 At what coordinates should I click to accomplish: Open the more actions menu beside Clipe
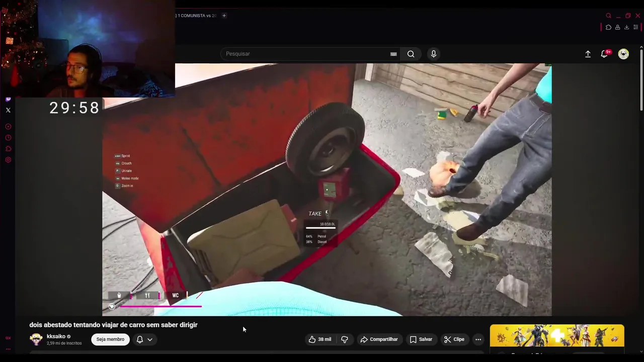478,339
